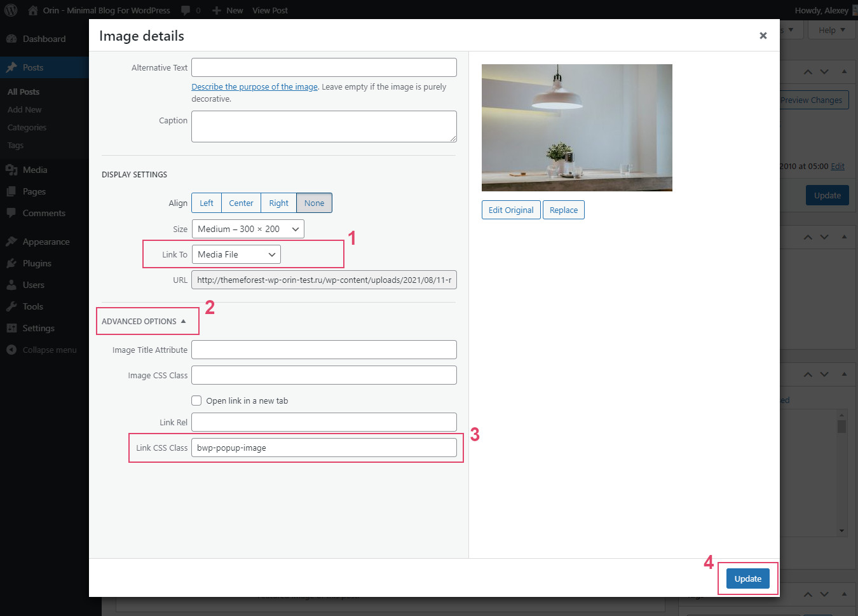Click Describe the purpose of the image link
Viewport: 858px width, 616px height.
pyautogui.click(x=254, y=87)
